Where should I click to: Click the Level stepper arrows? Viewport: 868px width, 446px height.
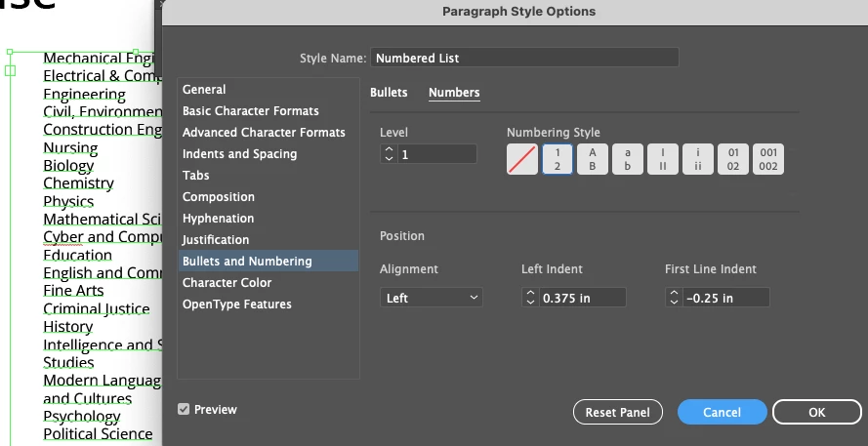(x=389, y=154)
